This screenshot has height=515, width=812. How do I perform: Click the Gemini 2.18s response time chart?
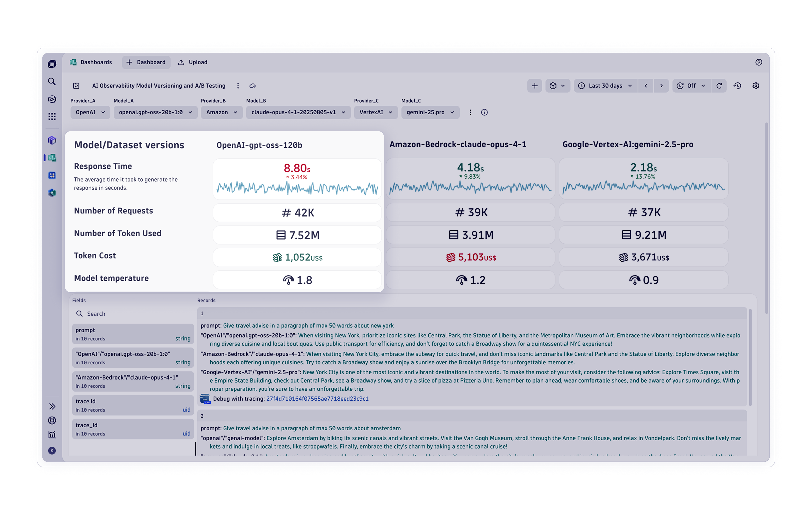(x=644, y=178)
